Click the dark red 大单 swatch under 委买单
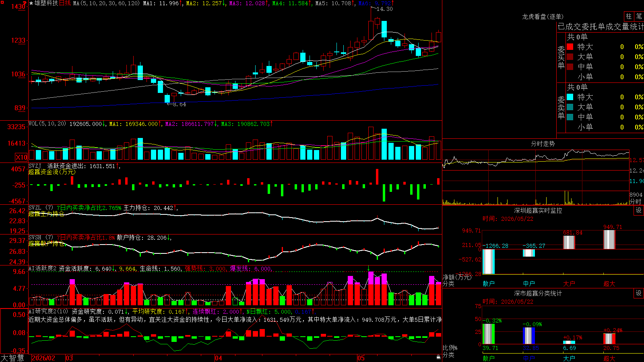The height and width of the screenshot is (362, 644). pyautogui.click(x=570, y=57)
